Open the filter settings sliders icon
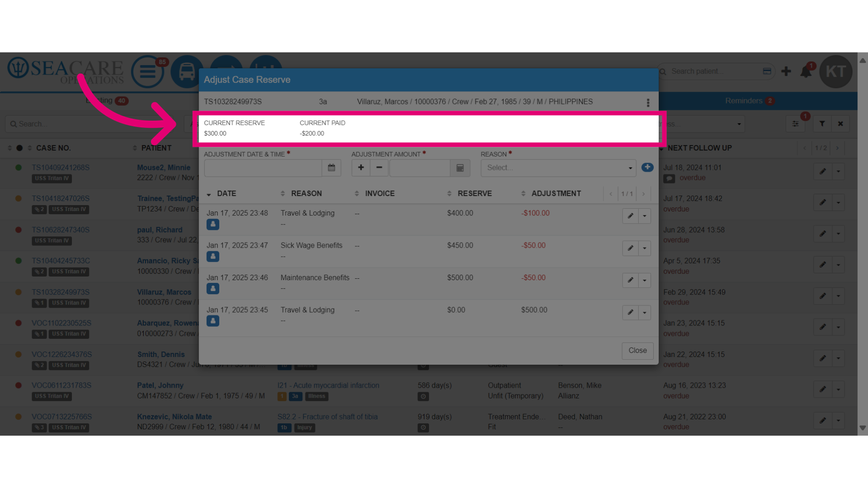This screenshot has height=488, width=868. pos(795,124)
